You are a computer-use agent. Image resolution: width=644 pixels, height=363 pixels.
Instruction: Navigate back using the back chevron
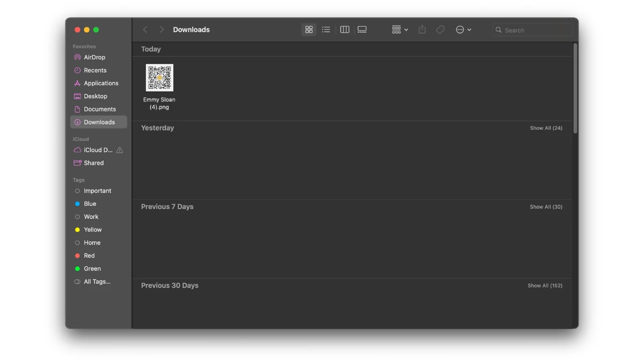(145, 29)
